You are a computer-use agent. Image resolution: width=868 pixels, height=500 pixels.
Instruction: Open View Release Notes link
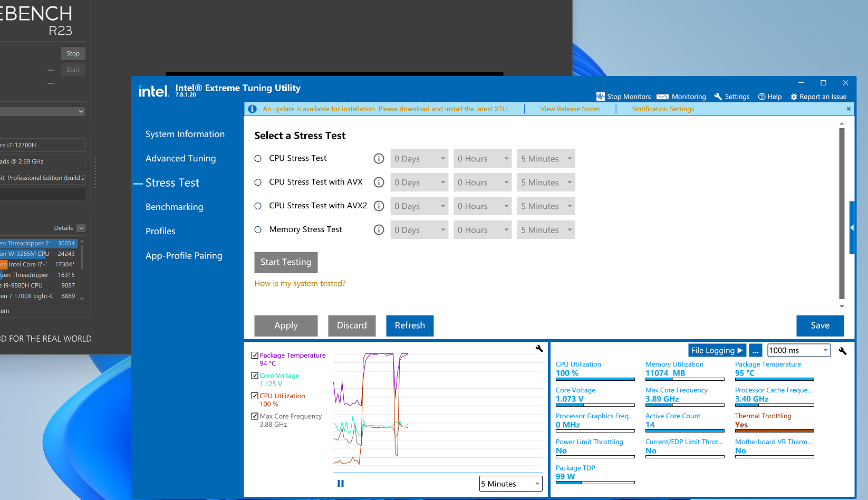point(570,109)
